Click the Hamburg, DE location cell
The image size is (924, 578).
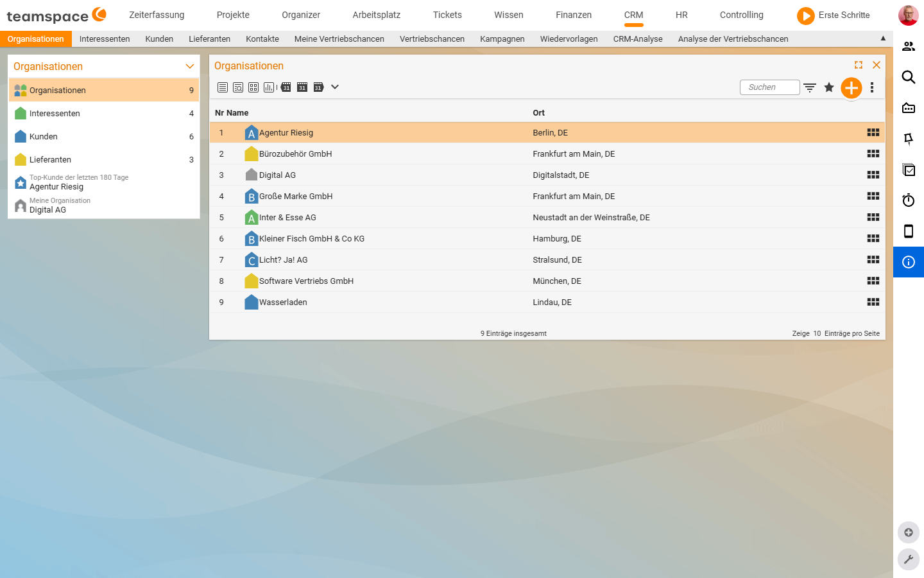(x=557, y=239)
